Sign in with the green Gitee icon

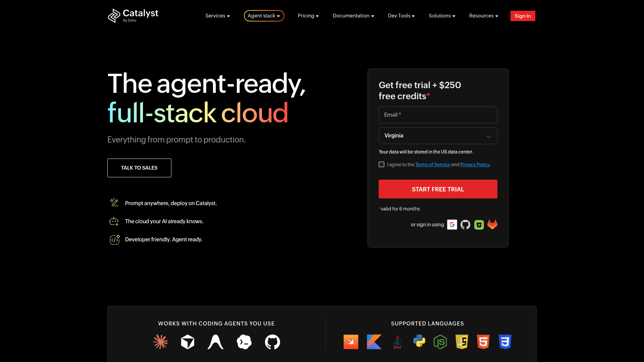coord(479,225)
